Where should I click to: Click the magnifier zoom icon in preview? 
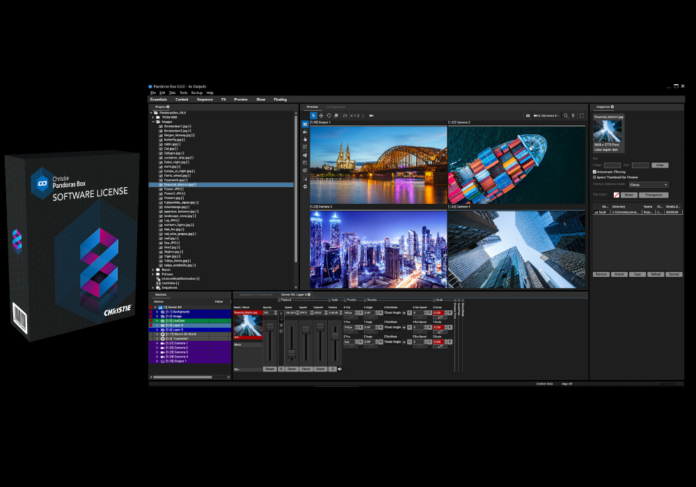click(x=566, y=115)
